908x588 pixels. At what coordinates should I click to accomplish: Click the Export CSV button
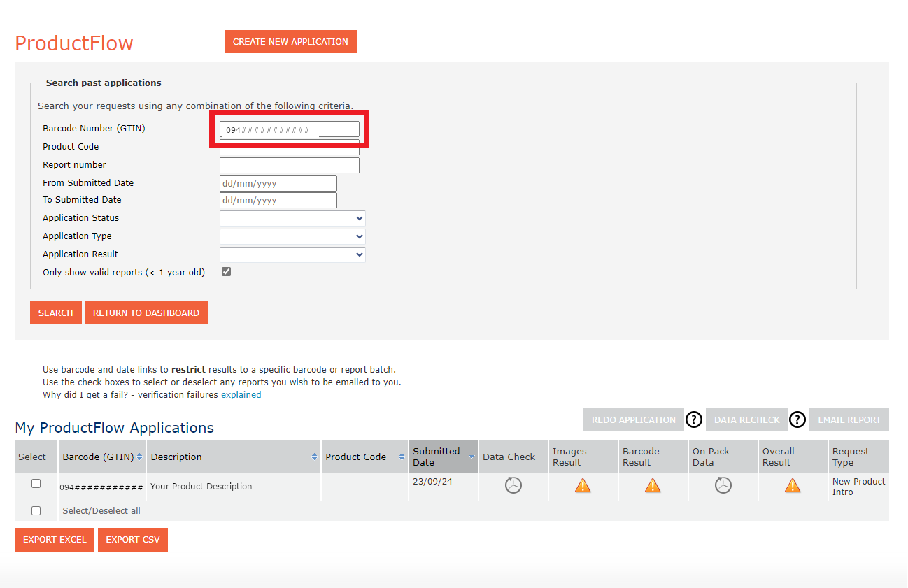(x=133, y=540)
